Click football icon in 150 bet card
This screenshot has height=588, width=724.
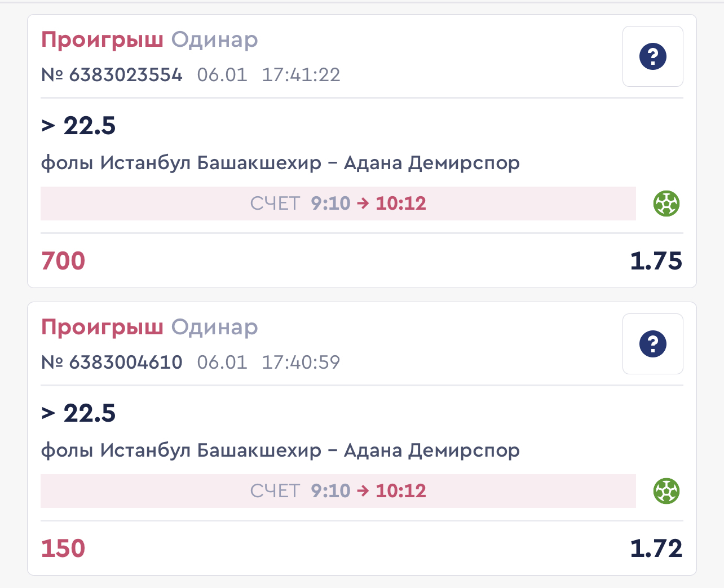coord(666,491)
